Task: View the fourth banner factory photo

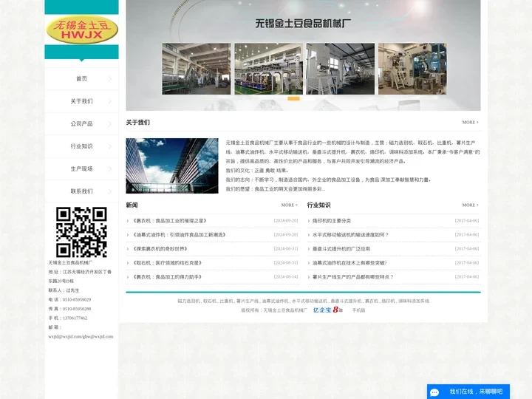Action: pos(412,69)
